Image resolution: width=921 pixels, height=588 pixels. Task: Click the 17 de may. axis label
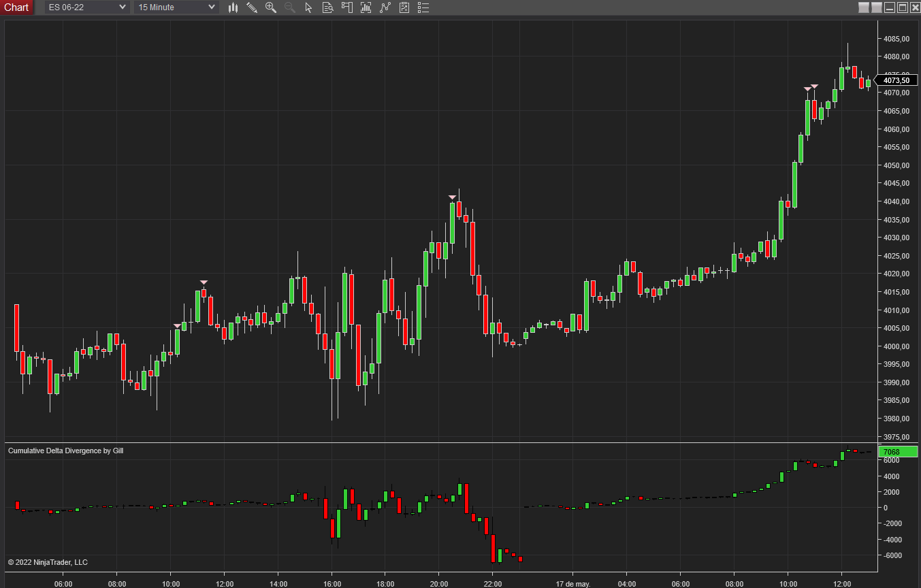[x=574, y=583]
